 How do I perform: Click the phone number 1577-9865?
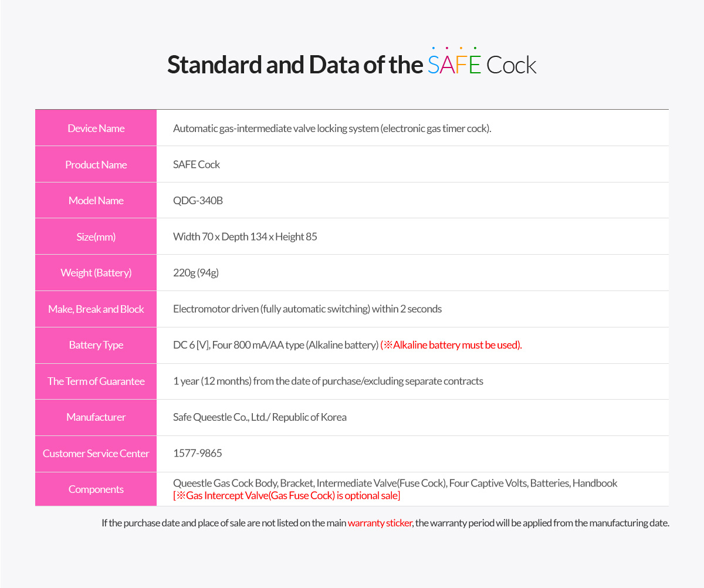(x=198, y=453)
